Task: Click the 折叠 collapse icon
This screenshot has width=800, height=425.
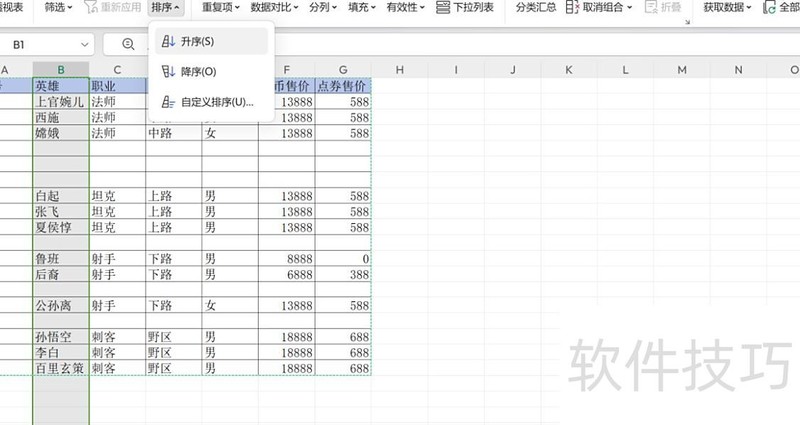Action: (x=651, y=7)
